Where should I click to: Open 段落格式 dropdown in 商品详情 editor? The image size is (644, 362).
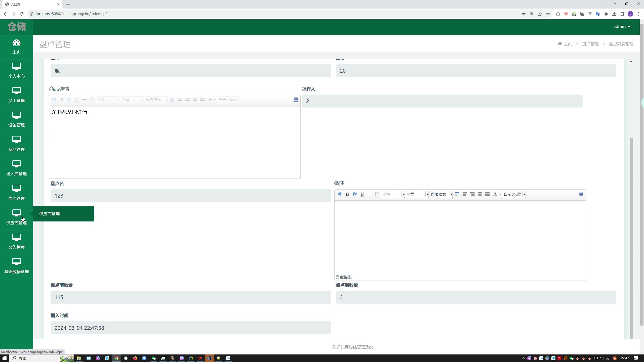(x=156, y=100)
